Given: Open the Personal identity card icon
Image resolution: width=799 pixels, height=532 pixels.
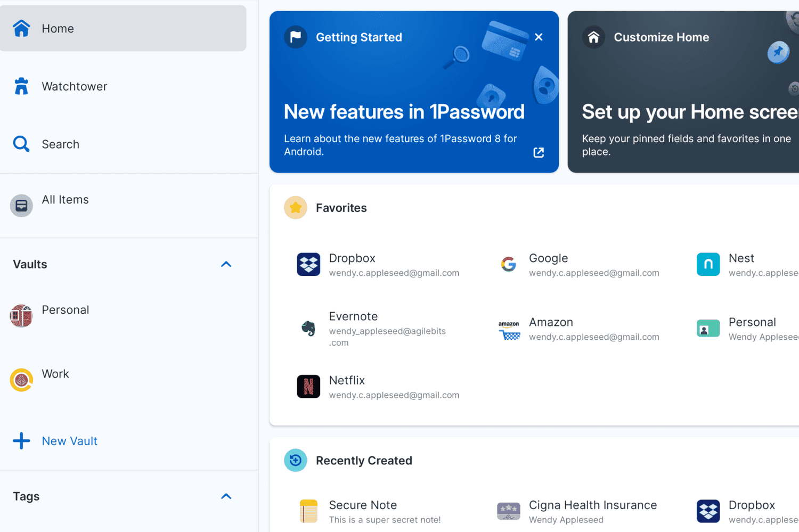Looking at the screenshot, I should (708, 329).
